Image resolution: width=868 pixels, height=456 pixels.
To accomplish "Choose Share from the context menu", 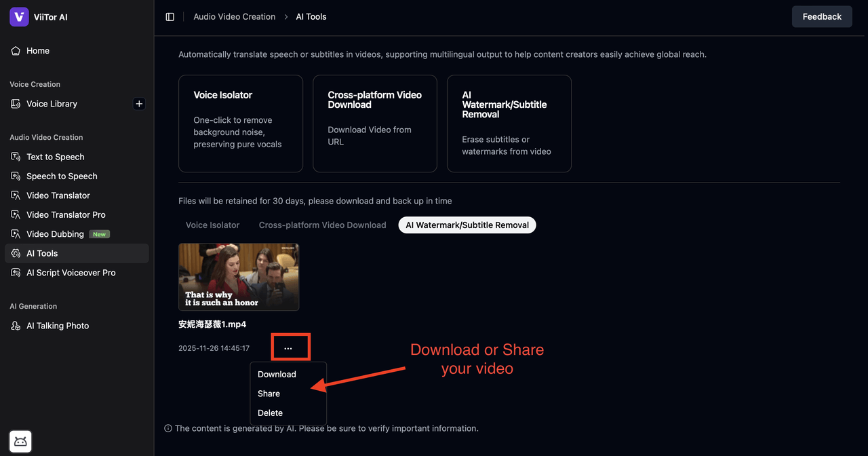I will pos(269,394).
